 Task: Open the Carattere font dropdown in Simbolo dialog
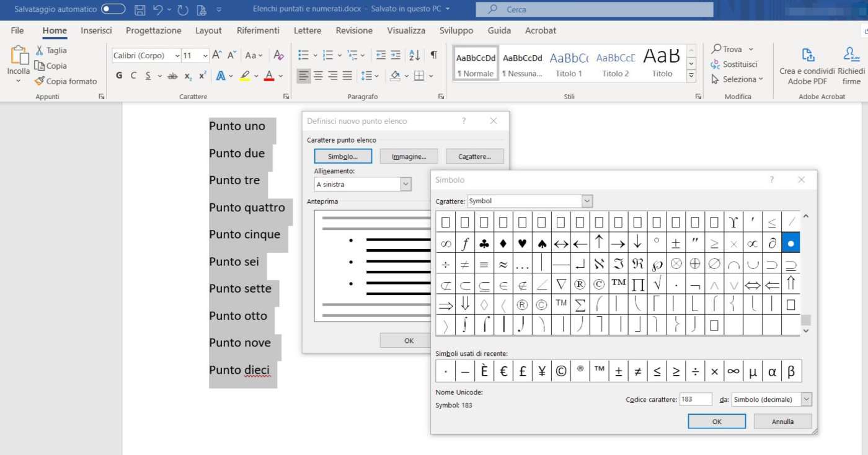(x=587, y=201)
